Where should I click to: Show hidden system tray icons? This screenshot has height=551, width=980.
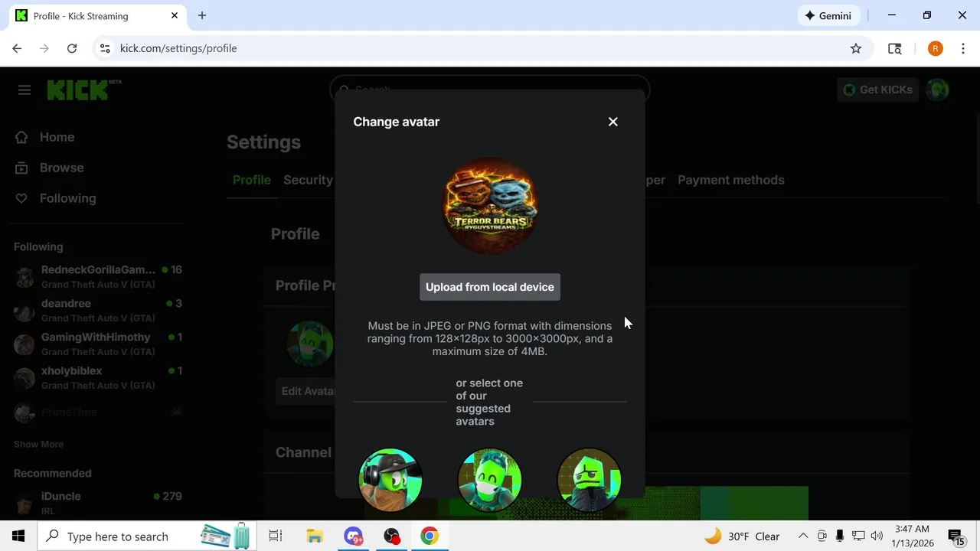(x=803, y=536)
